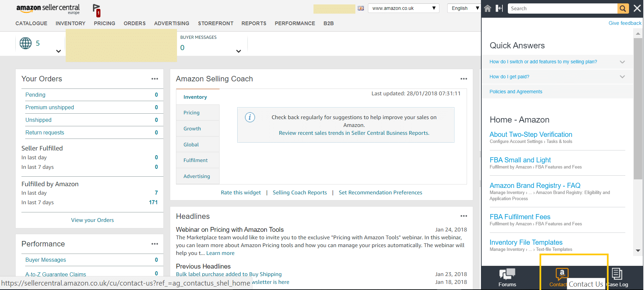The image size is (644, 290).
Task: Click View your Orders link
Action: pos(93,220)
